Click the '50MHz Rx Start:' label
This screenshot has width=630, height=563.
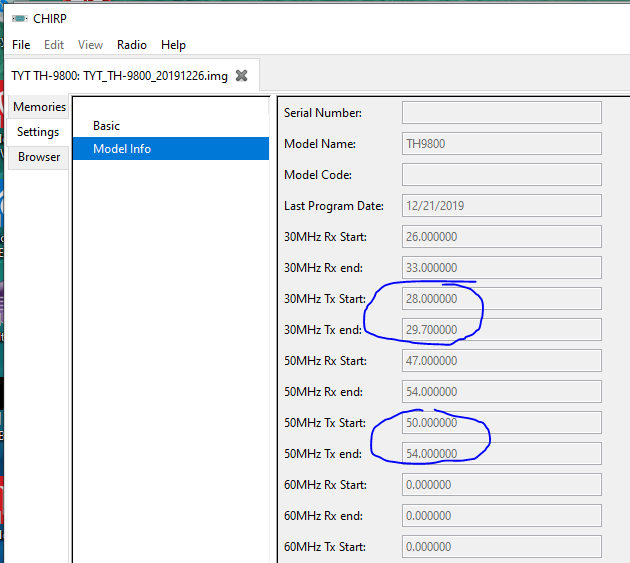coord(325,360)
